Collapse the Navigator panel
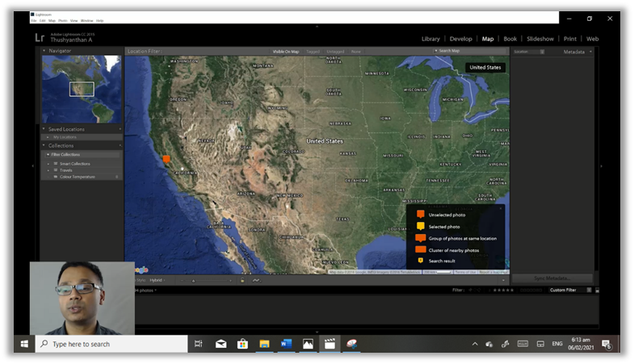Image resolution: width=634 pixels, height=364 pixels. 45,51
